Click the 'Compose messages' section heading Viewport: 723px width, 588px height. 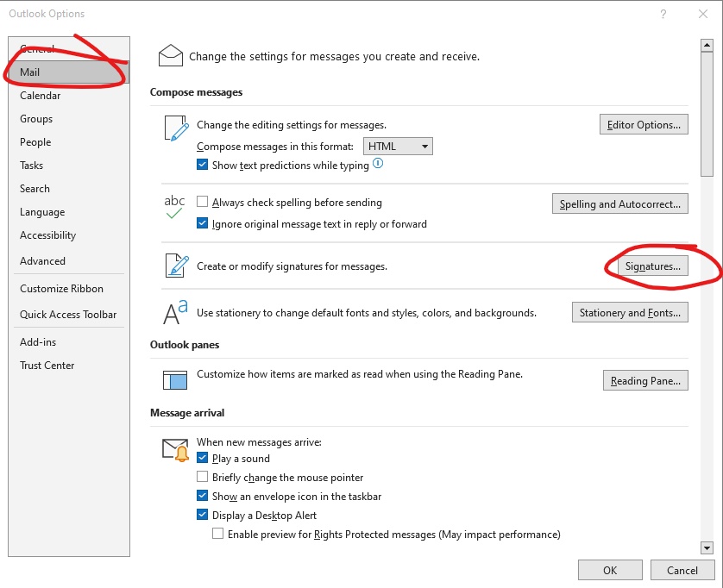coord(196,92)
